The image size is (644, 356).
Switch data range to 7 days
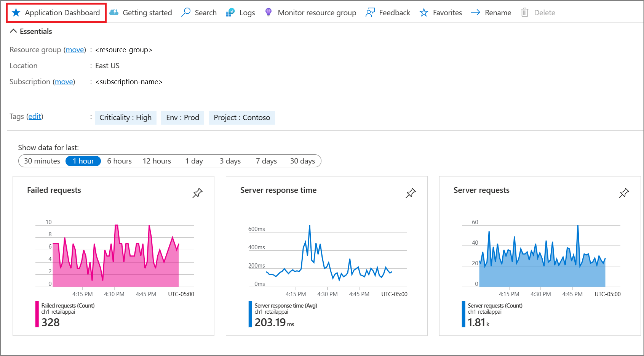click(266, 161)
